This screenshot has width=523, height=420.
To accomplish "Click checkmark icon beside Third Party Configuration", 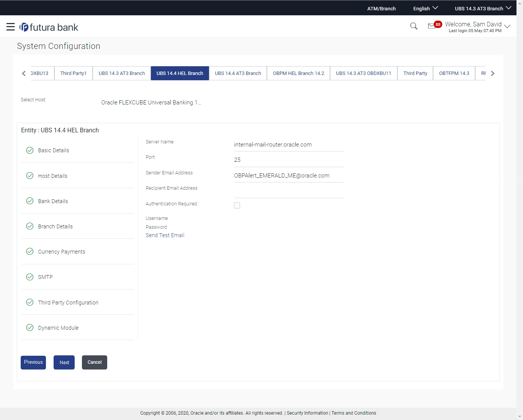I will [29, 302].
